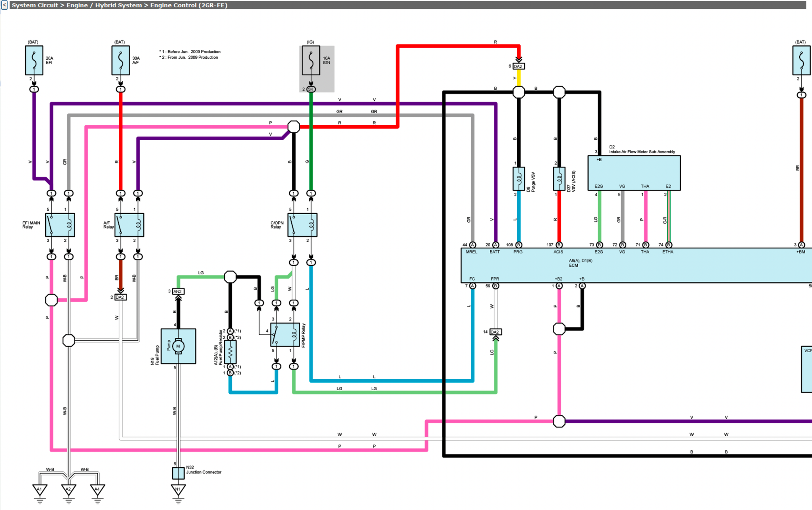
Task: Click the 30A A/F fuse symbol
Action: (x=121, y=61)
